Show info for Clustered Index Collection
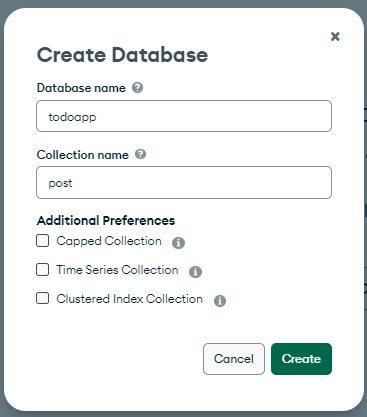This screenshot has width=367, height=417. pyautogui.click(x=220, y=301)
